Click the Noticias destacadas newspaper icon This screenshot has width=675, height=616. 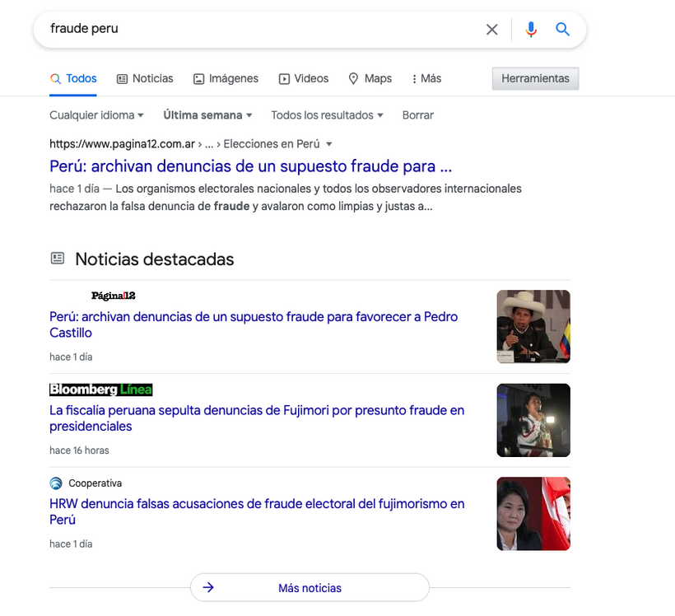[x=58, y=258]
